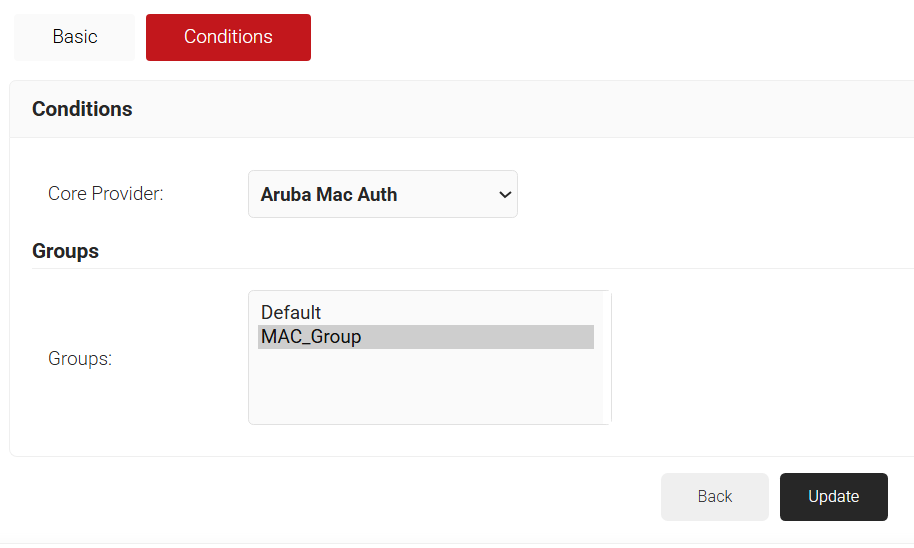Click the Groups field label

80,358
